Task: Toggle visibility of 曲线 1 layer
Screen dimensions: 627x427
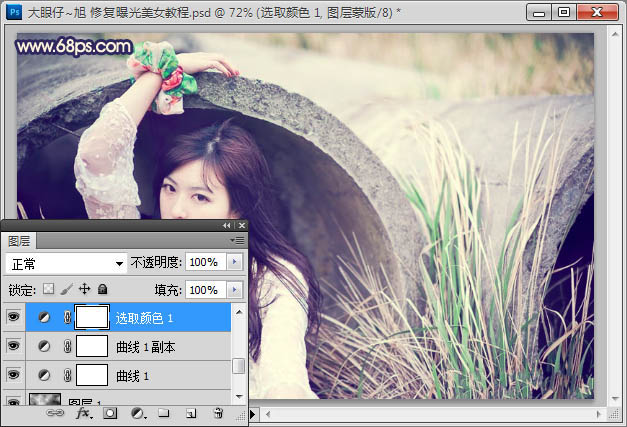Action: point(14,374)
